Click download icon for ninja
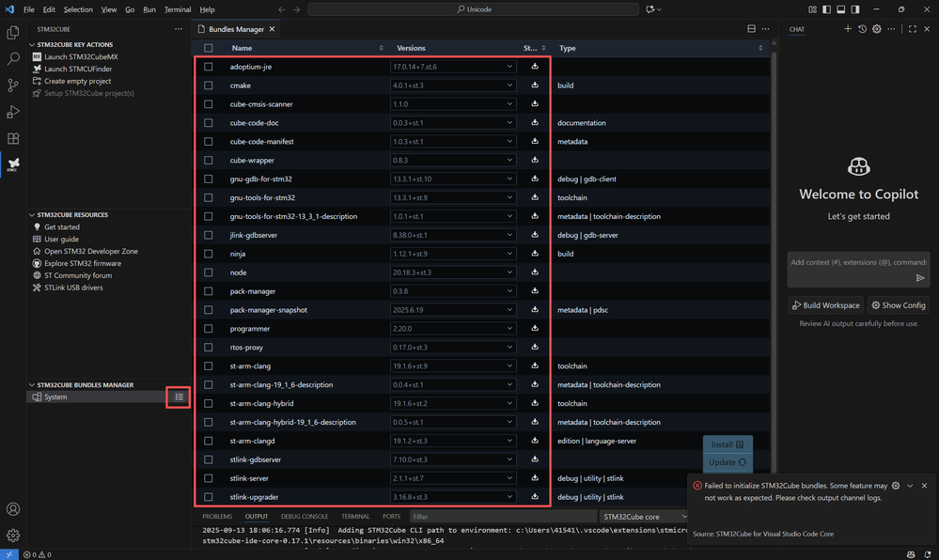The image size is (939, 560). (x=535, y=254)
